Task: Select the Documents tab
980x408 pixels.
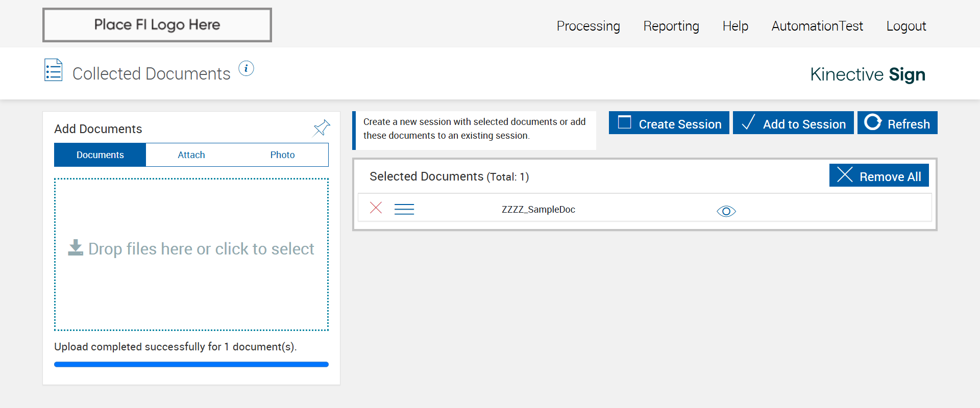Action: 100,155
